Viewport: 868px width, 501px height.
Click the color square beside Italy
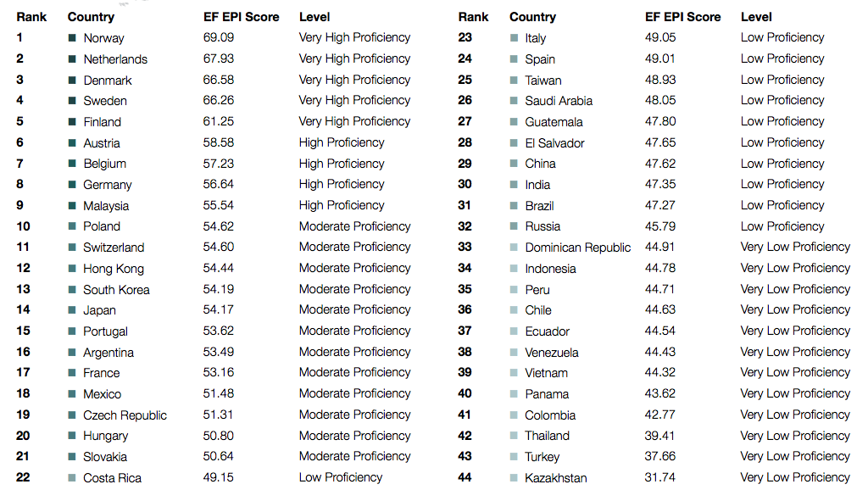(514, 38)
